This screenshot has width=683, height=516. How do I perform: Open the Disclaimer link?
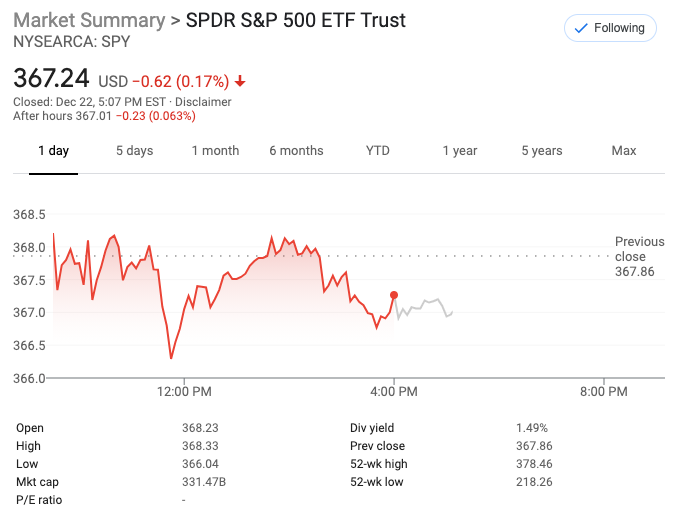pyautogui.click(x=205, y=102)
